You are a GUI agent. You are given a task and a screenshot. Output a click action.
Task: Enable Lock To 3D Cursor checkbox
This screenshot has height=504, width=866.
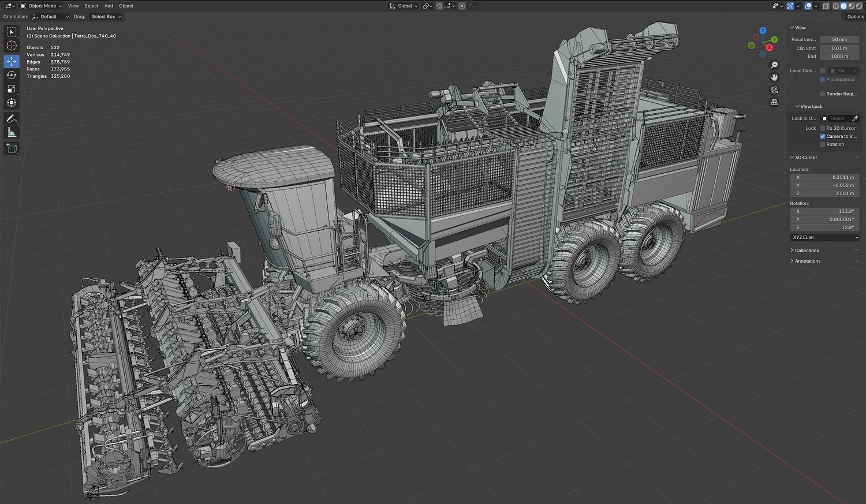click(822, 128)
